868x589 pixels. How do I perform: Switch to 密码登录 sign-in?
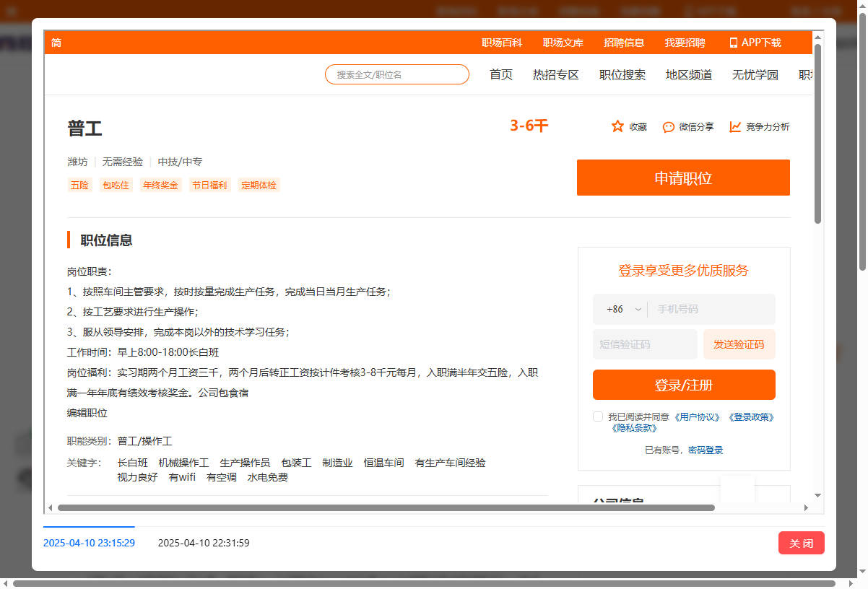click(704, 450)
